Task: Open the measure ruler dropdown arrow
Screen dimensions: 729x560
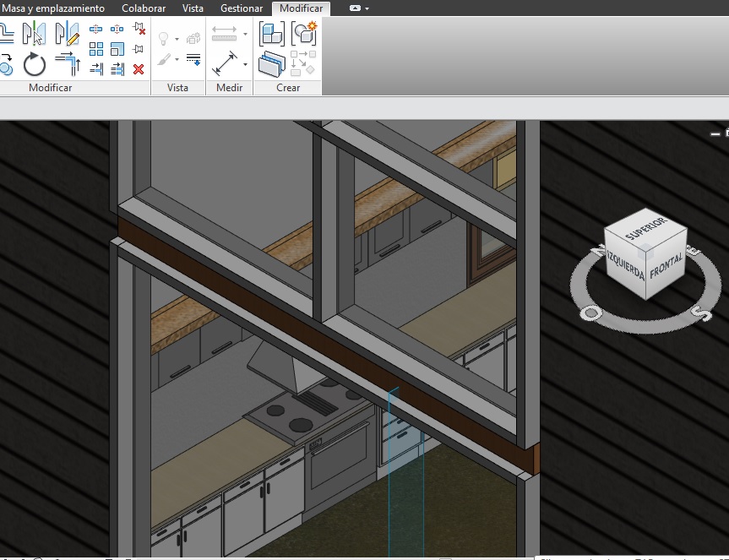Action: coord(245,35)
